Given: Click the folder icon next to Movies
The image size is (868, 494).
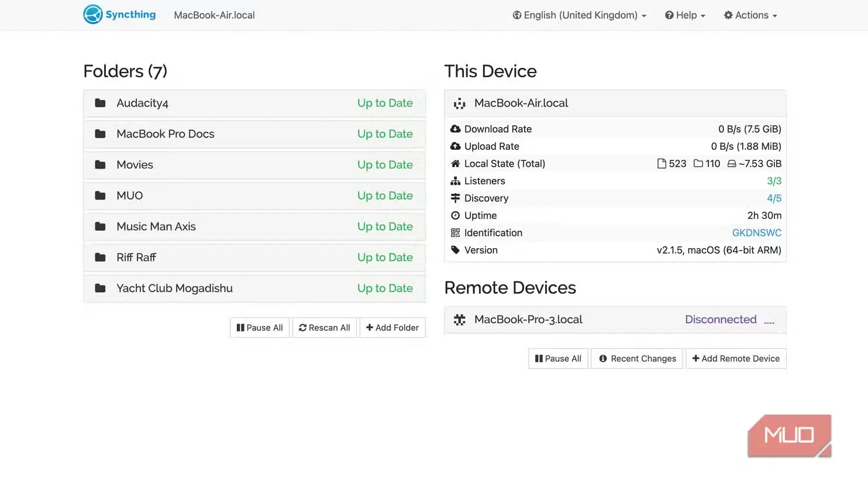Looking at the screenshot, I should point(100,164).
